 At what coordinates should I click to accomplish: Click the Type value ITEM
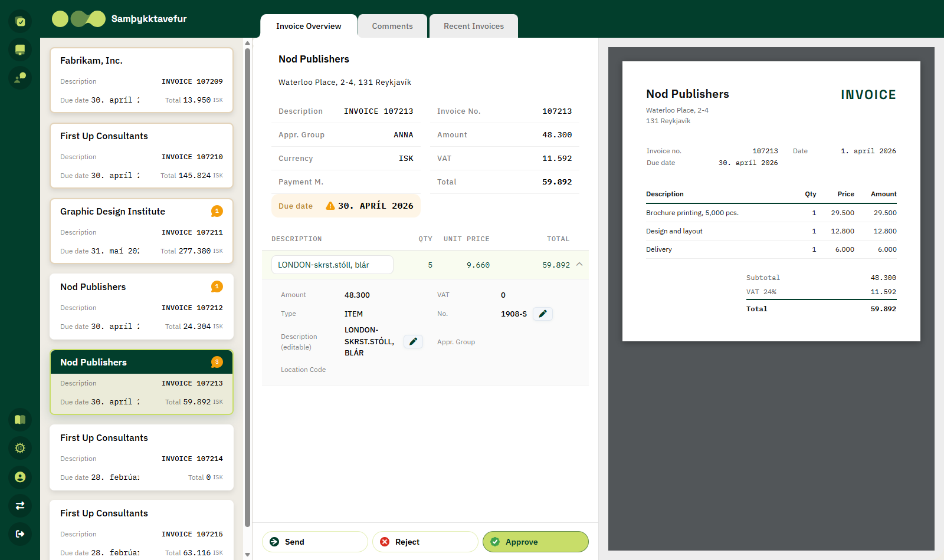pos(353,314)
